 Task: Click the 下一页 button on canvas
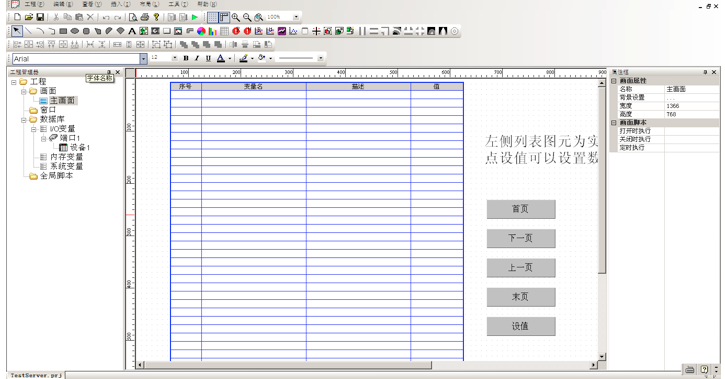pos(521,238)
